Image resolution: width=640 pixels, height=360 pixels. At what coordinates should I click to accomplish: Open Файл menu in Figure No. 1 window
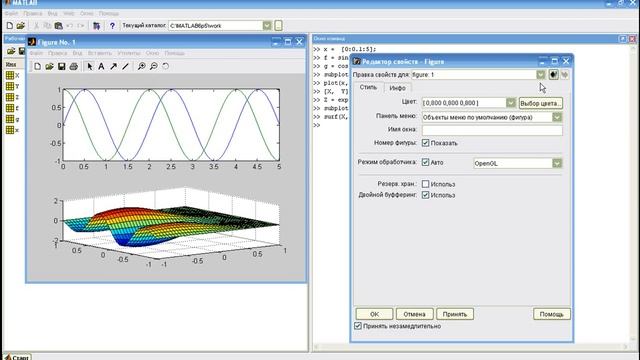click(x=36, y=53)
